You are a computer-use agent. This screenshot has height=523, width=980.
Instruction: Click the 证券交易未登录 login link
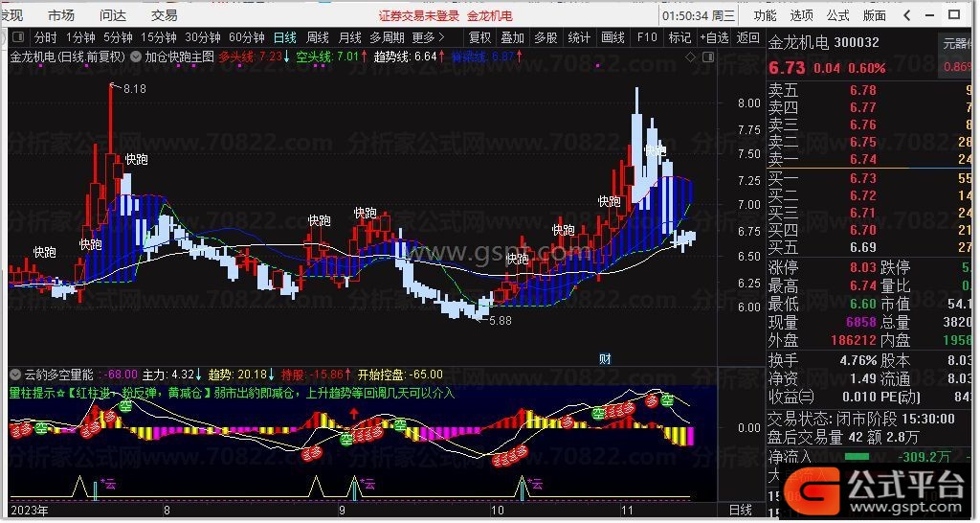tap(419, 15)
